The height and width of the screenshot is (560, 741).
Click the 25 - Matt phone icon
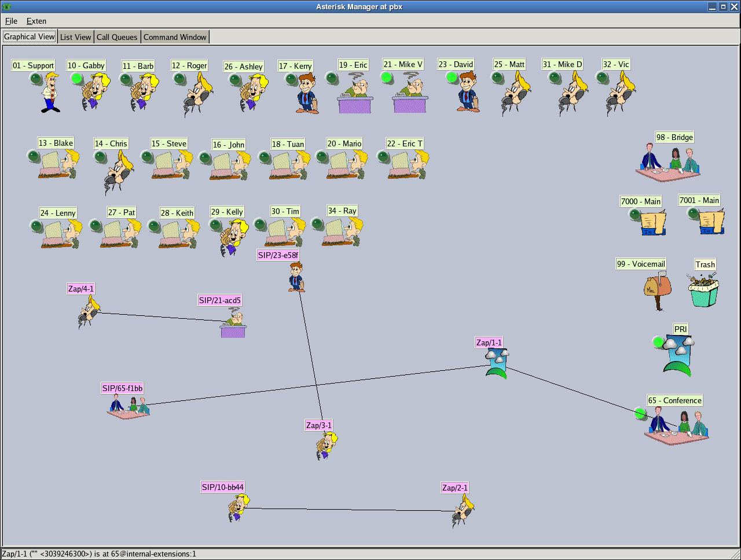pos(516,93)
